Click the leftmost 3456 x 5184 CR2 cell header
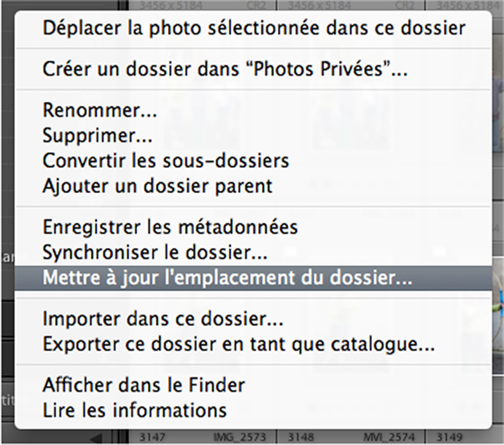The image size is (504, 445). (x=203, y=5)
